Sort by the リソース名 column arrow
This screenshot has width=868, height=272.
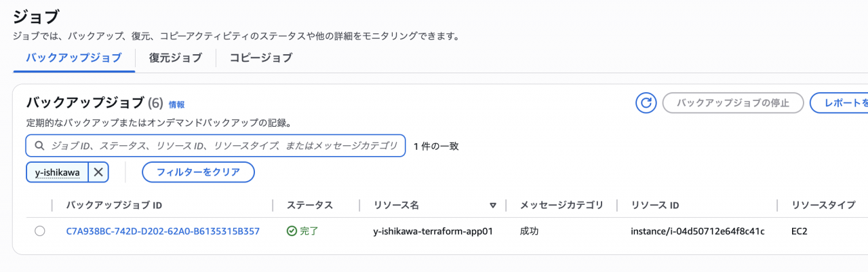click(x=493, y=206)
